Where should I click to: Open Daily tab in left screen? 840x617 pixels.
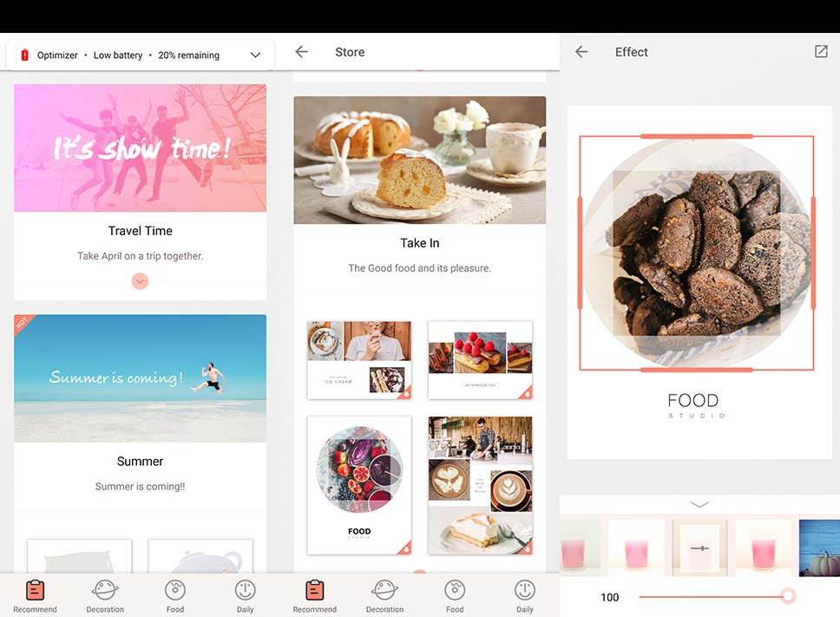pos(245,596)
